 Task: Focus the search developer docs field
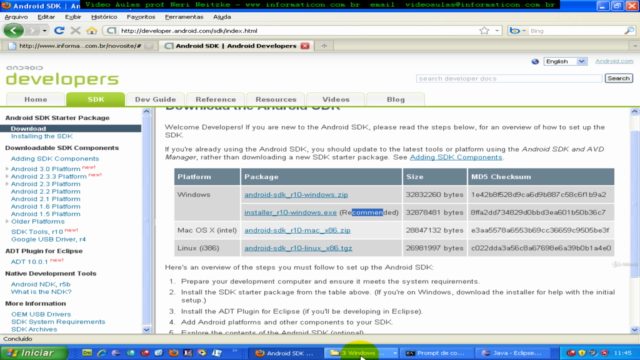click(509, 78)
